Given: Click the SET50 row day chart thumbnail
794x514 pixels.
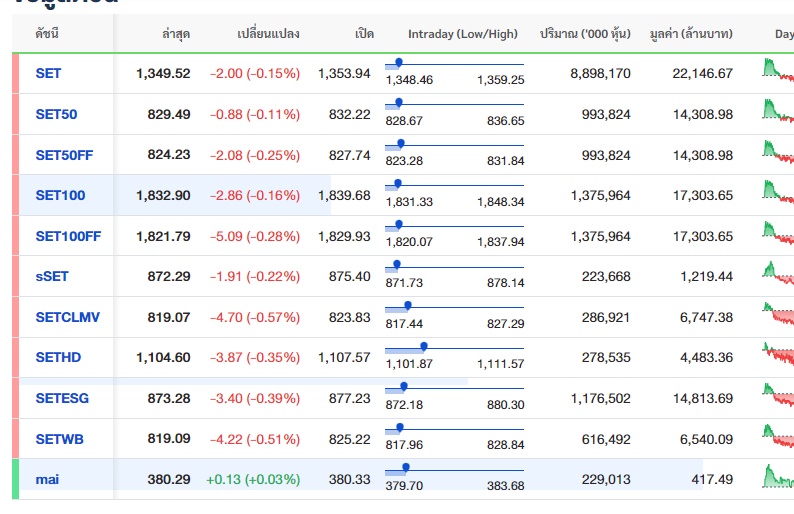Looking at the screenshot, I should (778, 111).
